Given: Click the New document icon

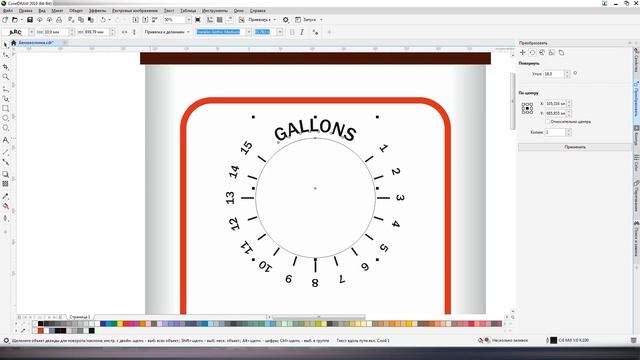Looking at the screenshot, I should click(5, 20).
